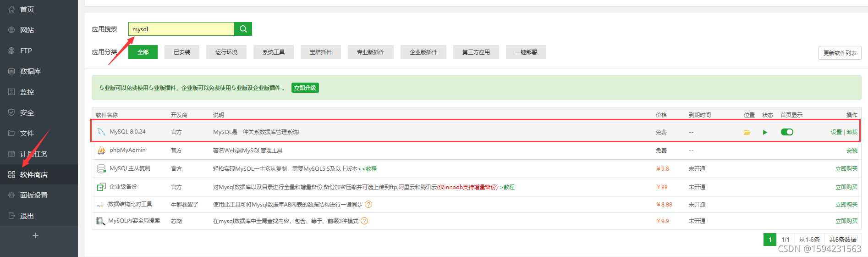Open the MySQL folder location icon
The height and width of the screenshot is (257, 868).
(x=747, y=132)
